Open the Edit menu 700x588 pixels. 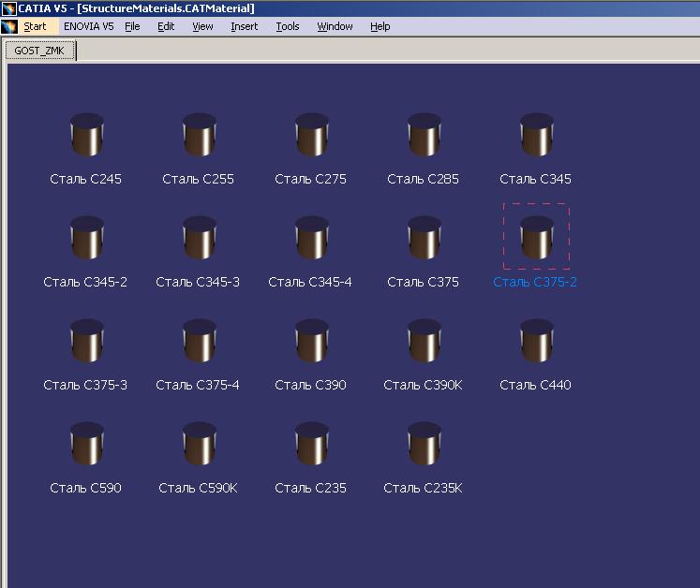[166, 27]
